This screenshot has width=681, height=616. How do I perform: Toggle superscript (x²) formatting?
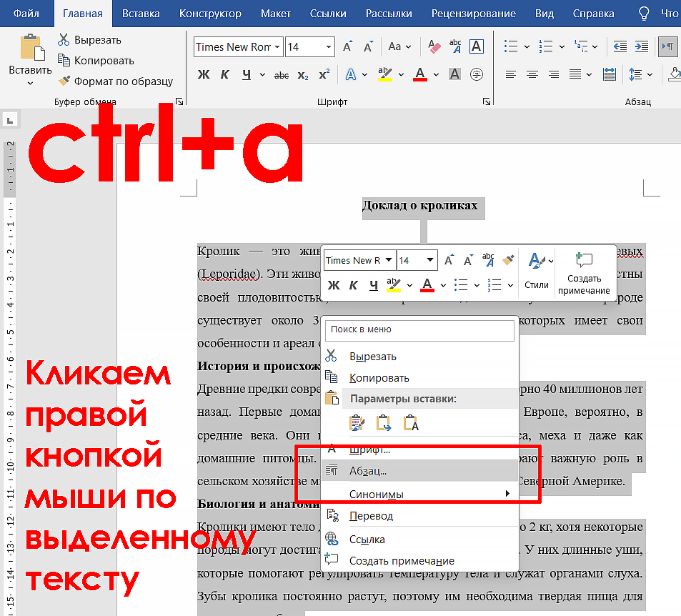[x=324, y=74]
